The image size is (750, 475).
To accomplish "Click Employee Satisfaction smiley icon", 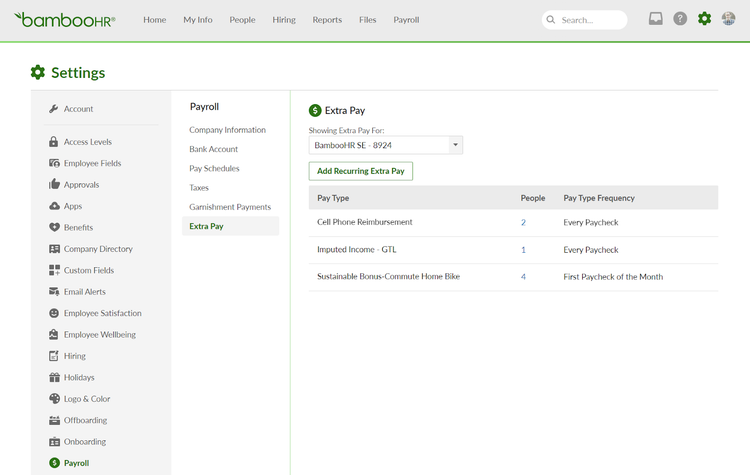I will coord(54,313).
